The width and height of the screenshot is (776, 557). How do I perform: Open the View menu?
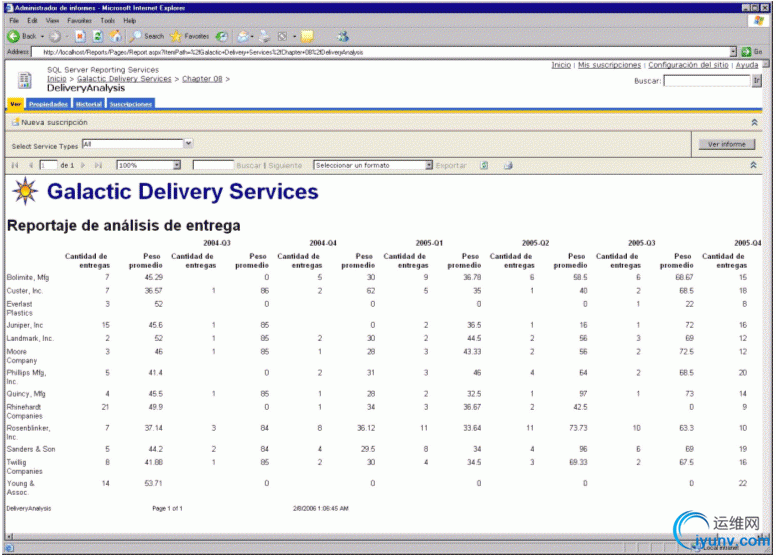(52, 21)
